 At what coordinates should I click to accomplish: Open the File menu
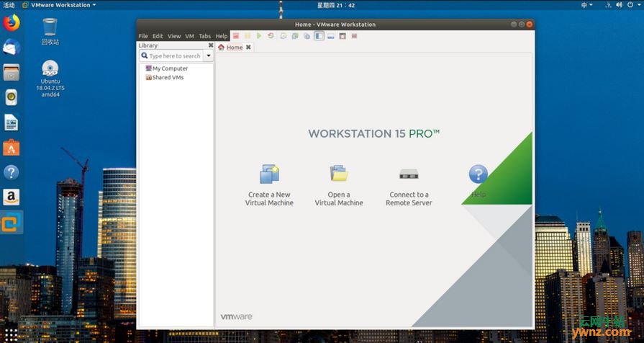tap(143, 36)
